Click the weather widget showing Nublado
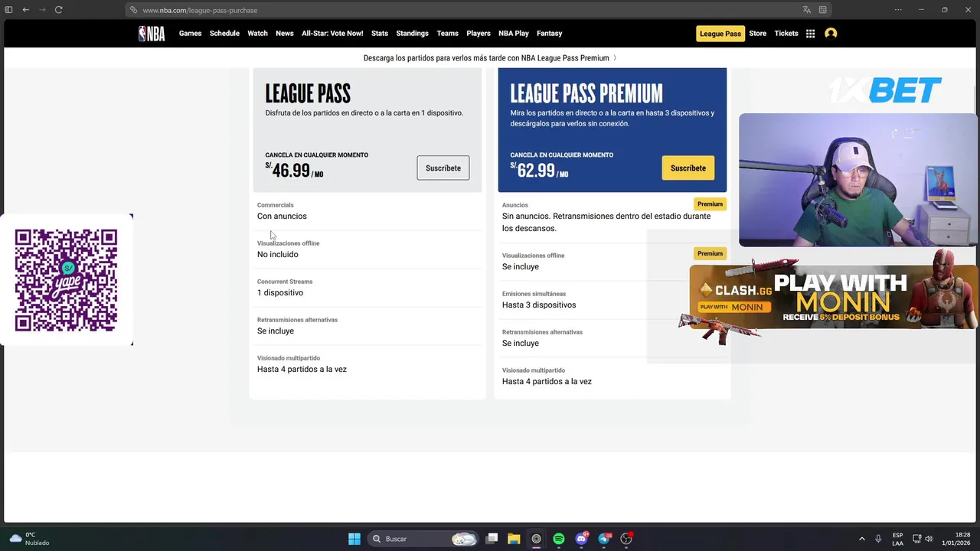Screen dimensions: 980x551 tap(29, 539)
